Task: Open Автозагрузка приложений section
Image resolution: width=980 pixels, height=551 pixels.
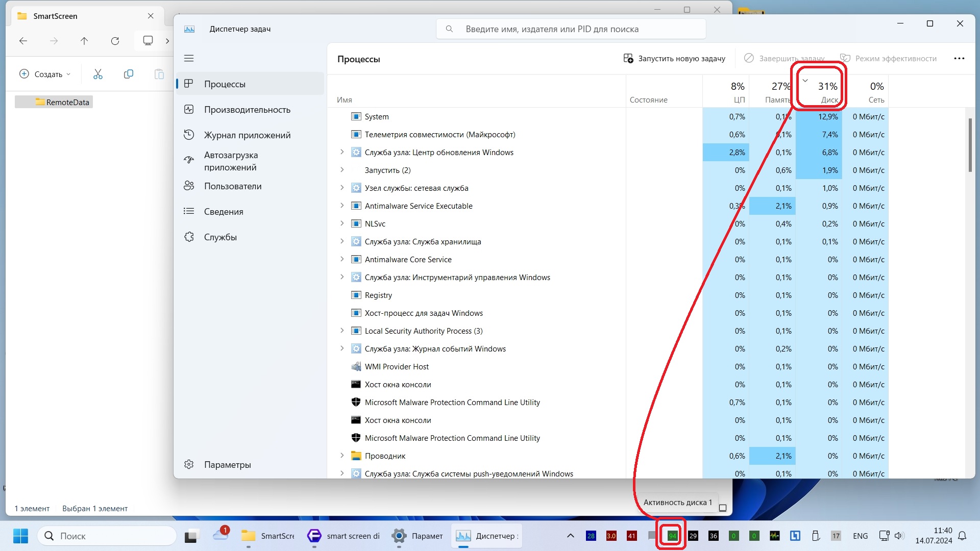Action: [250, 161]
